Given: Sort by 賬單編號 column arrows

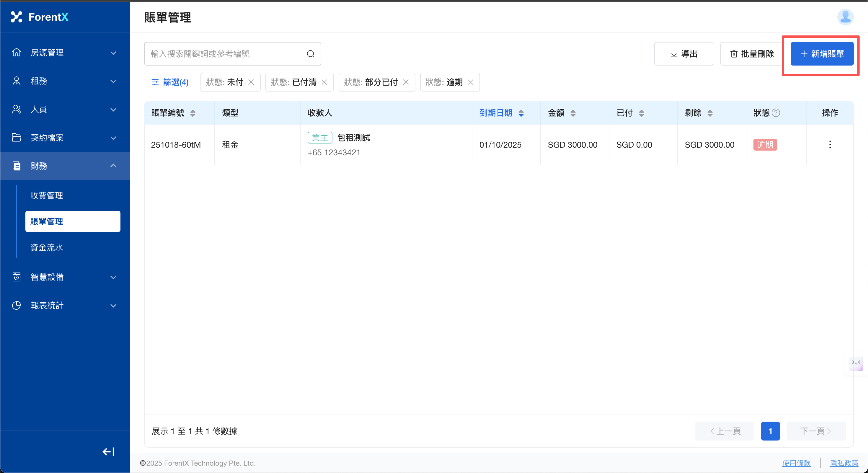Looking at the screenshot, I should coord(193,113).
